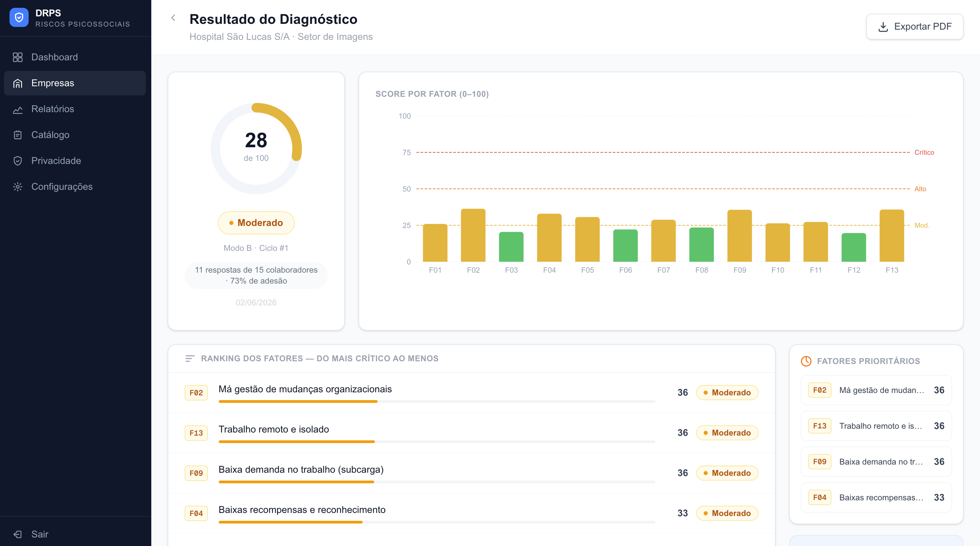Open the Empresas menu item
980x546 pixels.
click(75, 83)
